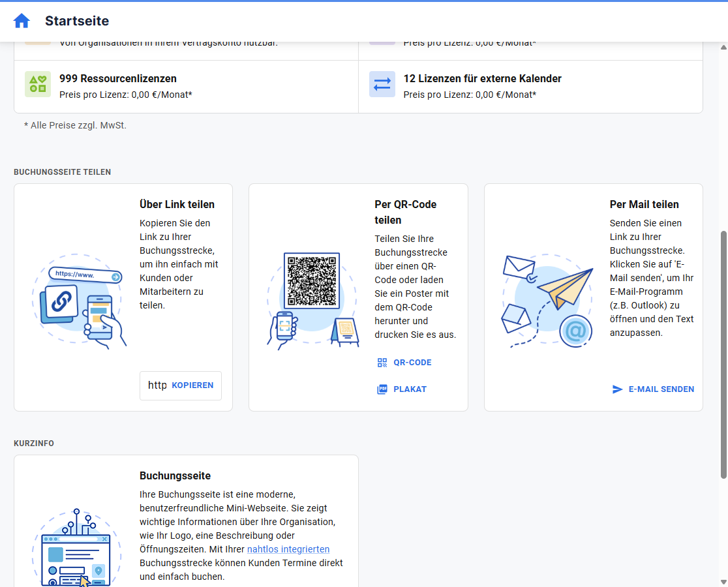Click the scrollbar up arrow
Viewport: 728px width, 587px height.
(723, 48)
